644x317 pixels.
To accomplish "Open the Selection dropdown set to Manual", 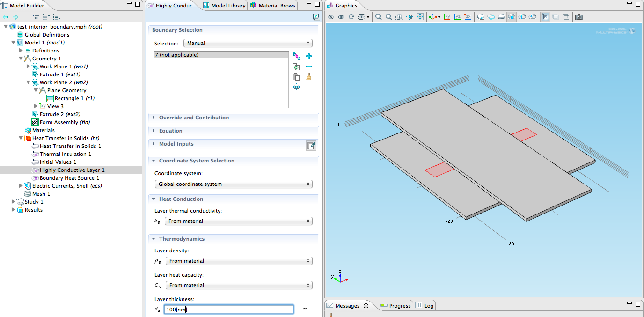I will [x=248, y=43].
